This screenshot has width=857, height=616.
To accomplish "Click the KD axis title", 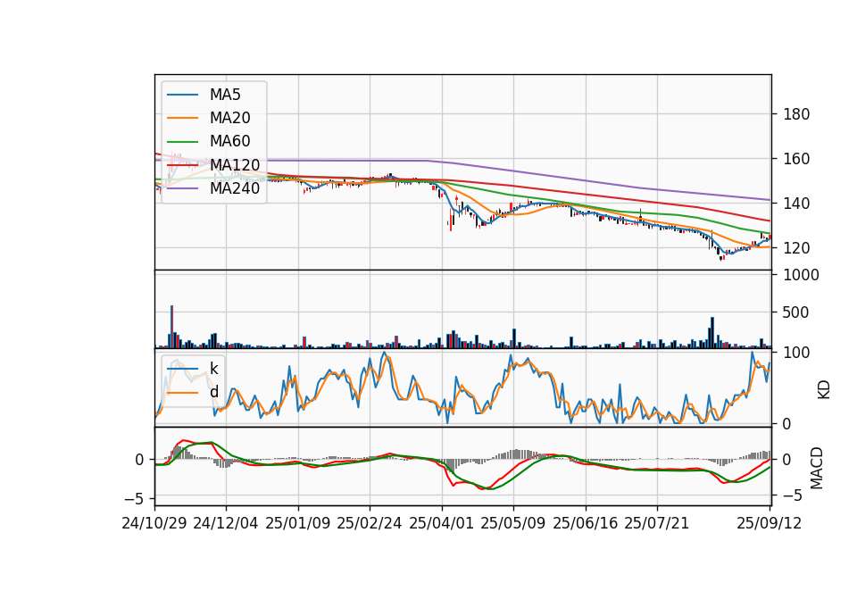I will point(824,390).
